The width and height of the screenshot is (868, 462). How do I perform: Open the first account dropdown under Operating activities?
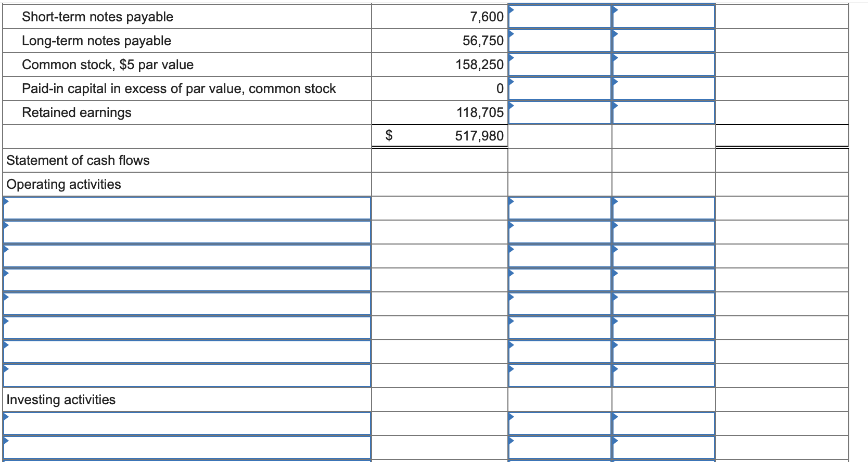(x=187, y=208)
